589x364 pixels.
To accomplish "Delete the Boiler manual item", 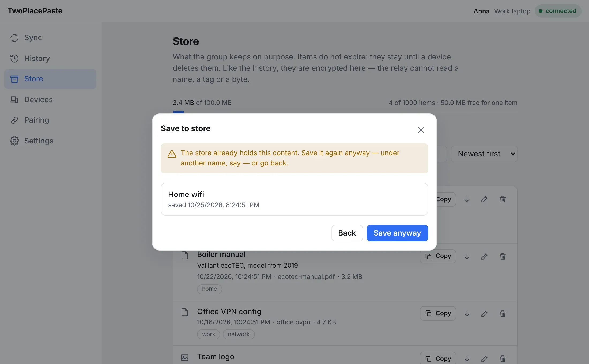I will coord(503,256).
